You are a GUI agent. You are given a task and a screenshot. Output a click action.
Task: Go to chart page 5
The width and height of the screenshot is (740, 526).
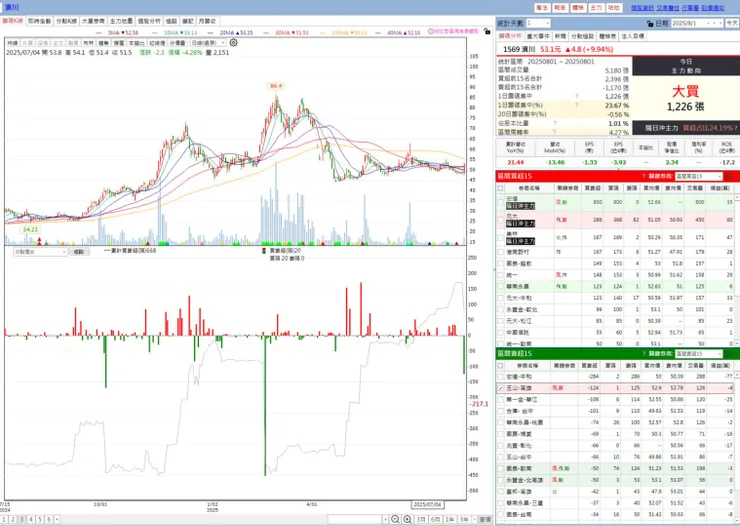(40, 519)
